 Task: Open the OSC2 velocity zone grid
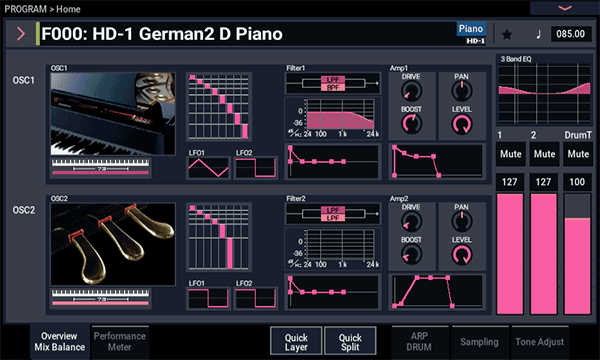[219, 237]
